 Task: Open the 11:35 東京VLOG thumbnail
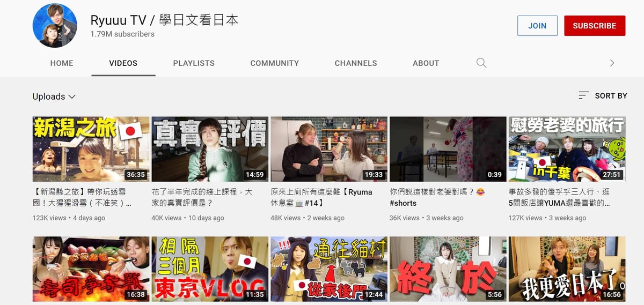[210, 269]
